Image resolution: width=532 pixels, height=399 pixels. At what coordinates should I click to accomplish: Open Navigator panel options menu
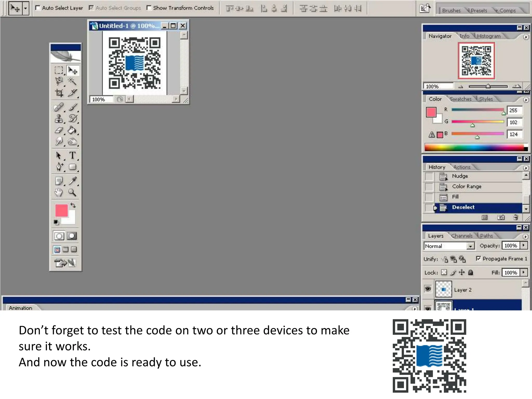pos(526,37)
